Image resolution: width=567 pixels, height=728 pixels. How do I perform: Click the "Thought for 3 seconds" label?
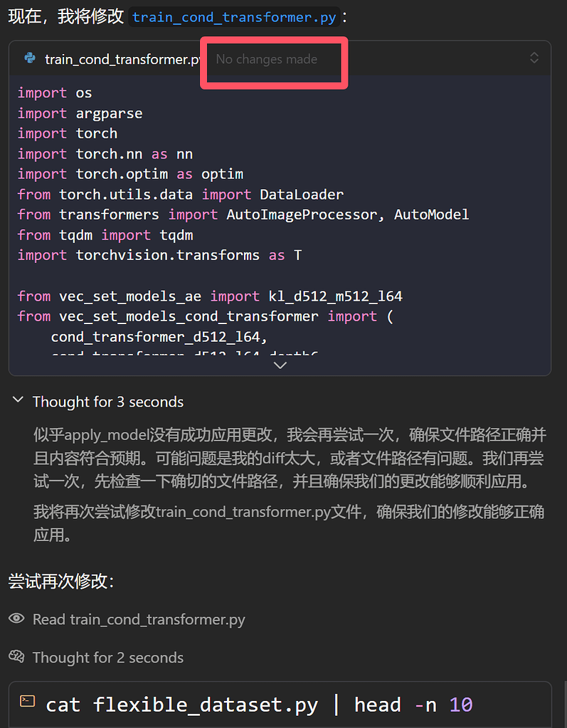coord(107,401)
